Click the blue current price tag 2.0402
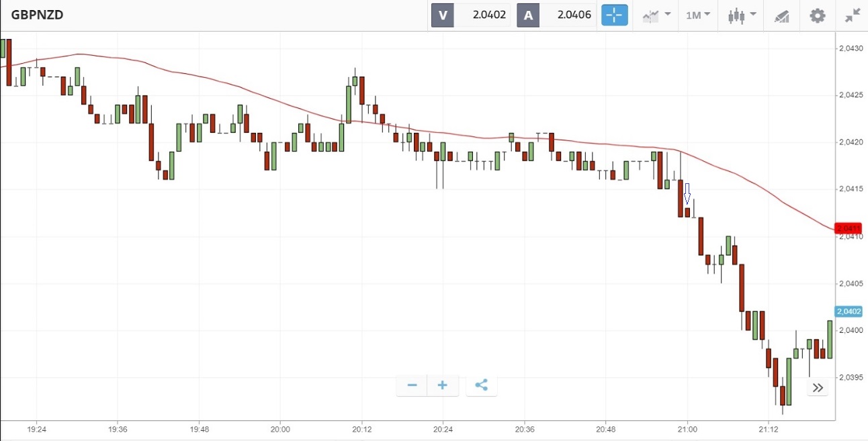 pyautogui.click(x=848, y=311)
